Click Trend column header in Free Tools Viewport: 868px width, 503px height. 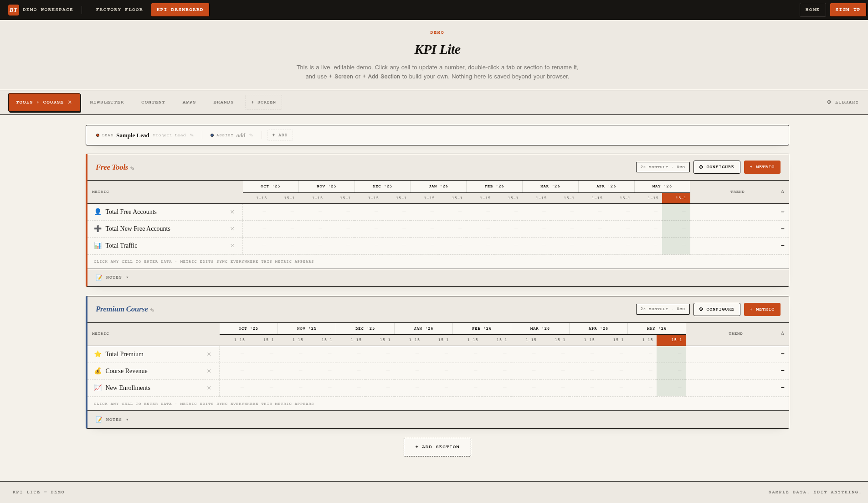[x=737, y=192]
